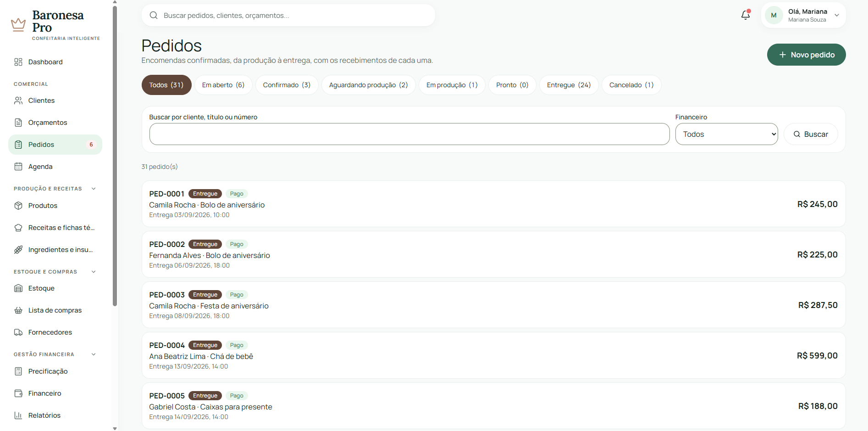
Task: Click the Produtos box icon
Action: (x=18, y=206)
